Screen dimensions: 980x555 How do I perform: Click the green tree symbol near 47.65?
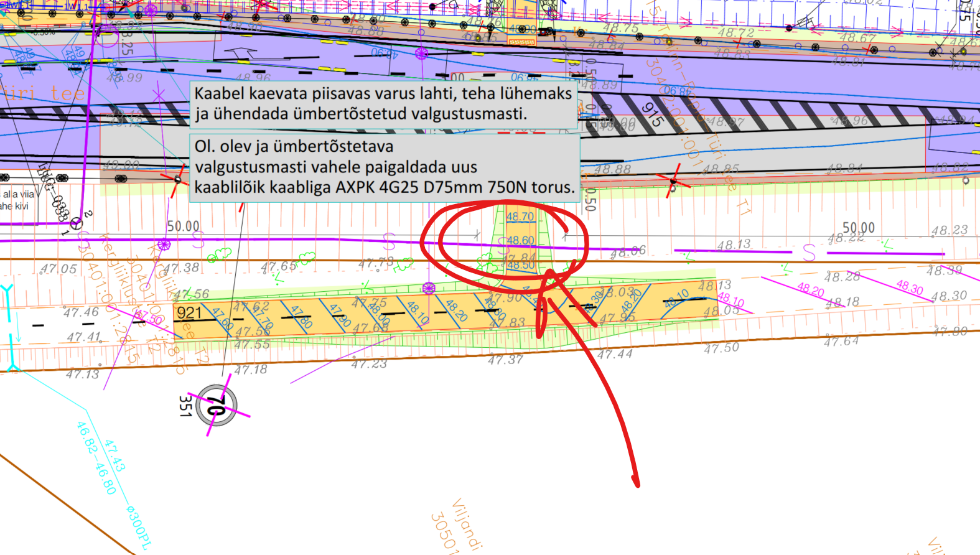point(307,257)
